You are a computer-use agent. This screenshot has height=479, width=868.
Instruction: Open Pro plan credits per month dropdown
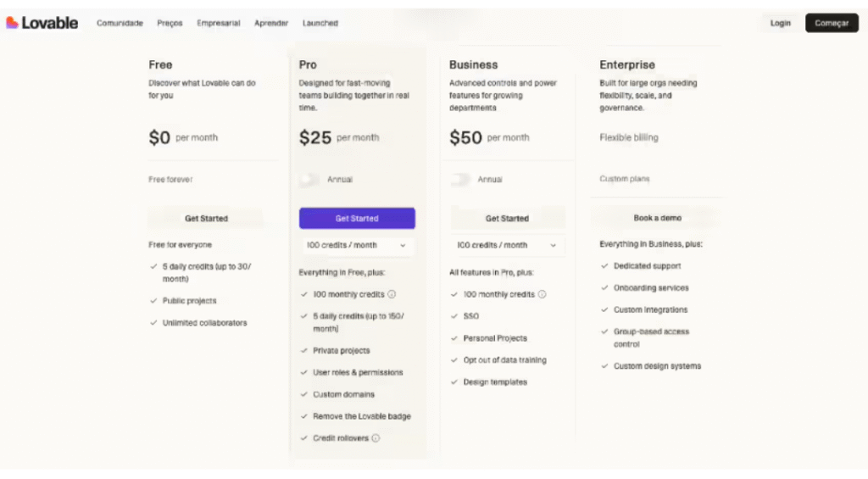(357, 245)
